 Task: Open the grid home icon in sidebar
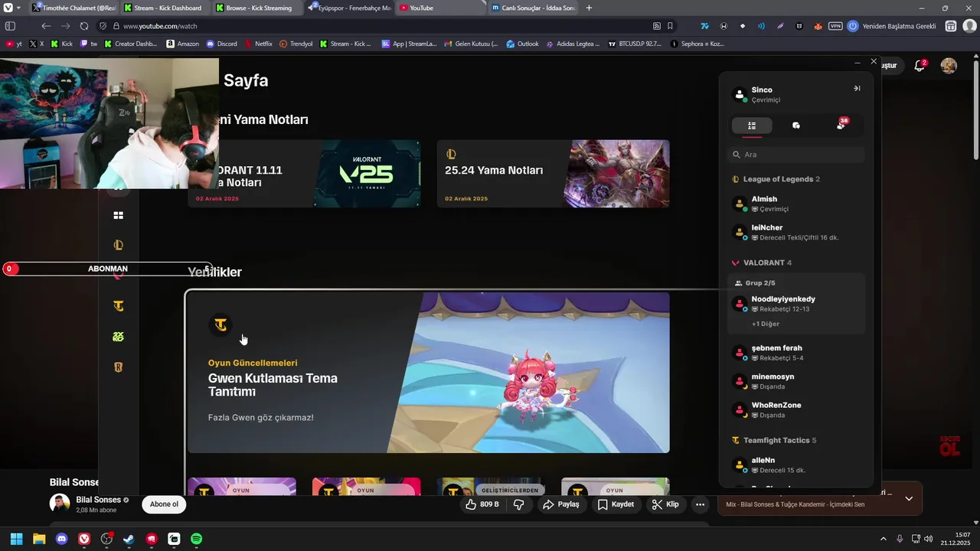click(119, 216)
